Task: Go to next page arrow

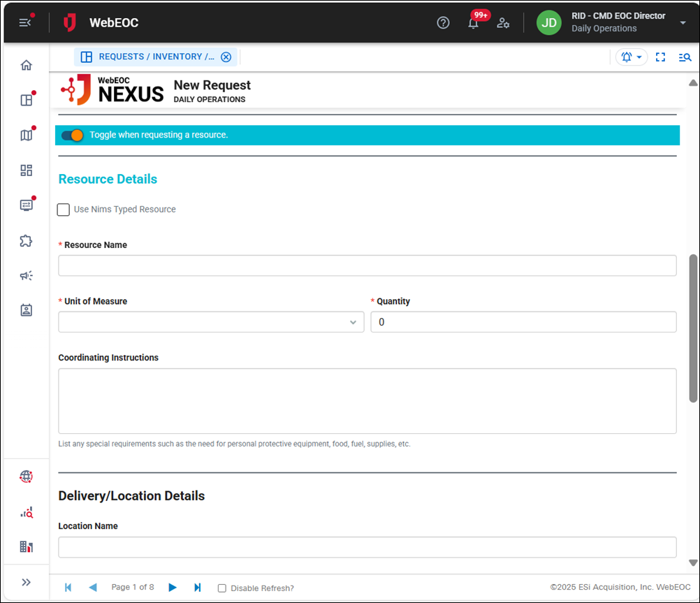Action: (x=173, y=588)
